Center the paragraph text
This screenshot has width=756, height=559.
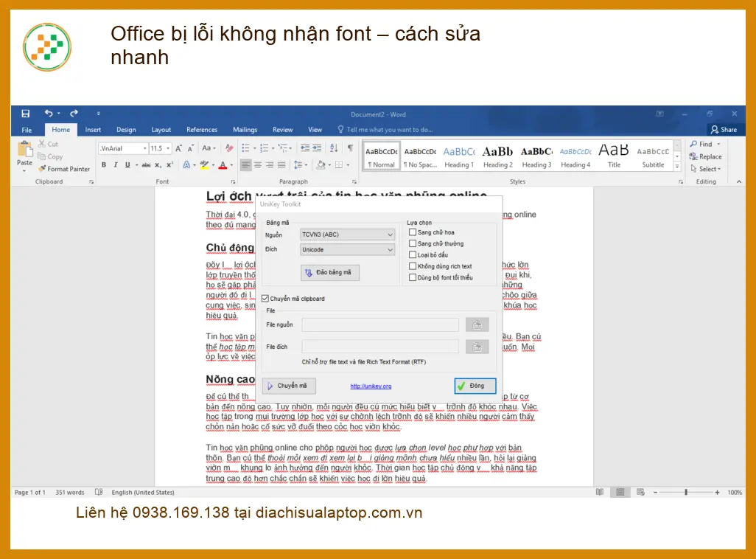click(x=258, y=164)
